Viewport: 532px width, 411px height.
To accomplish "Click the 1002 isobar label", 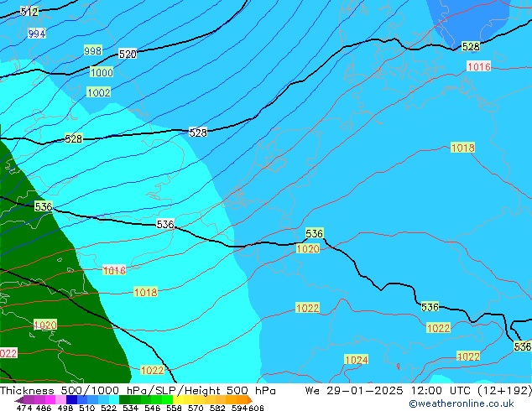I will pyautogui.click(x=99, y=92).
